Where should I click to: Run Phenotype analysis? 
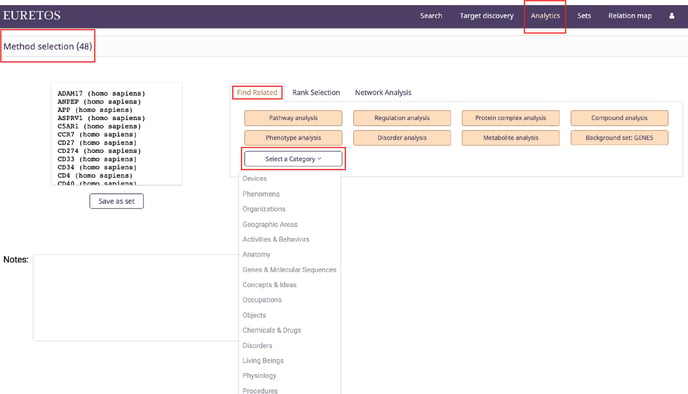coord(293,138)
